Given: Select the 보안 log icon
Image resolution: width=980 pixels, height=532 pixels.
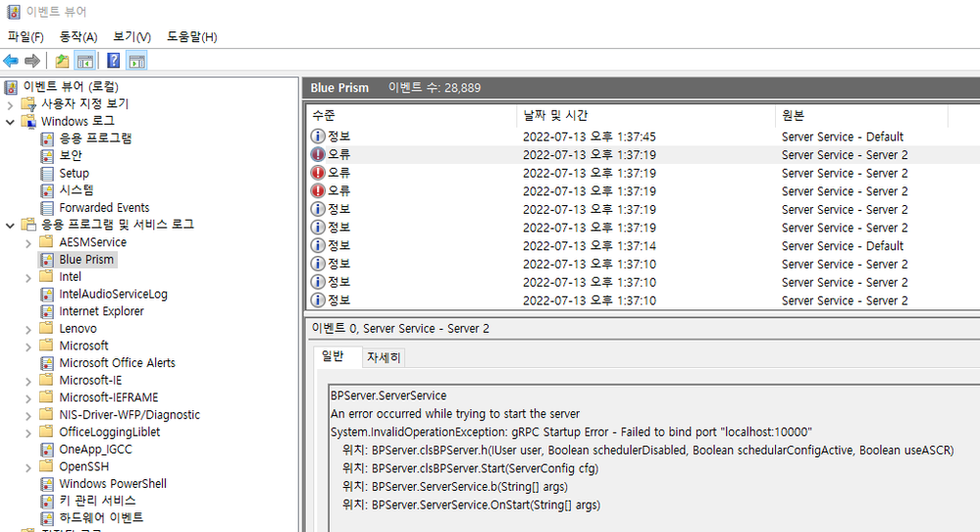Looking at the screenshot, I should (47, 156).
